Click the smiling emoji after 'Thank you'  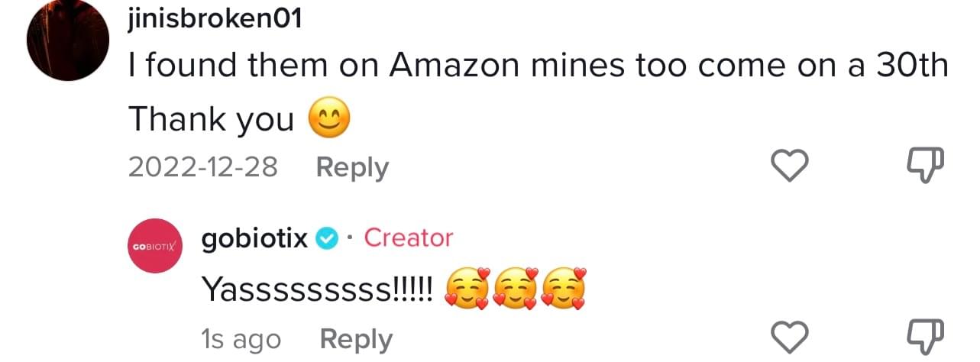point(328,120)
